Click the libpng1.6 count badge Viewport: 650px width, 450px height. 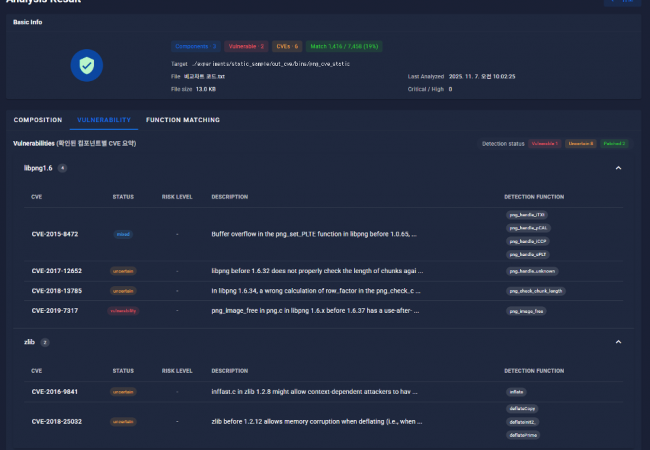coord(63,168)
